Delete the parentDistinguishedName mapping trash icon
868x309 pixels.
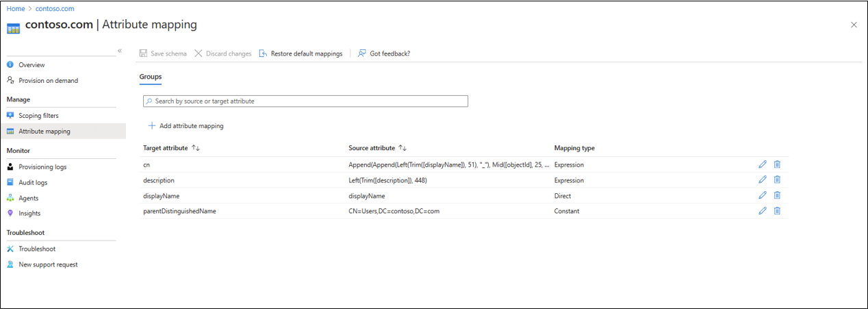point(777,211)
